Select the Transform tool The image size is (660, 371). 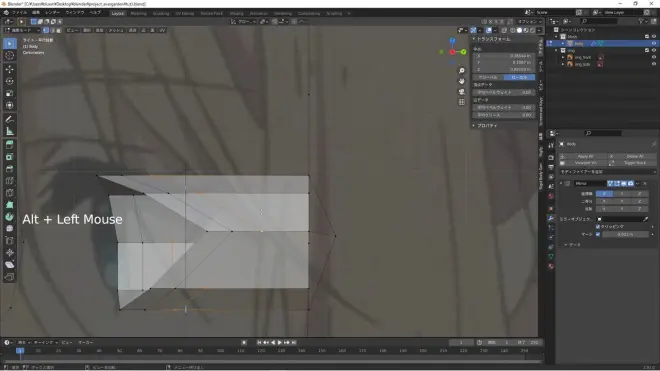(x=10, y=105)
